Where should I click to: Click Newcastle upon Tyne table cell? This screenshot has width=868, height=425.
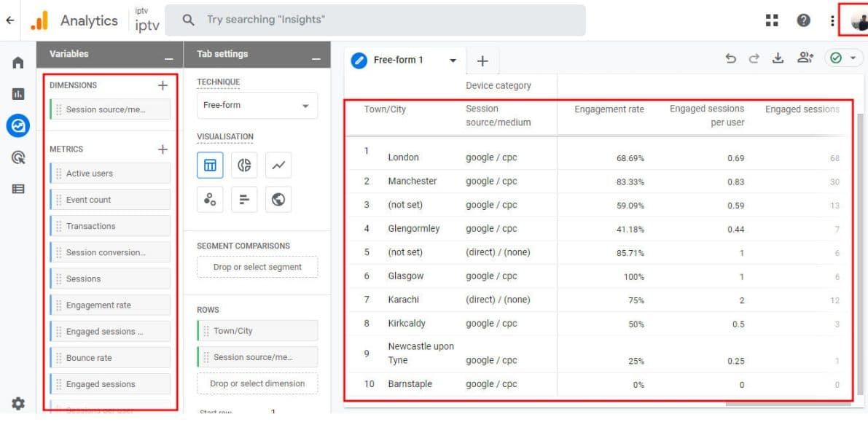(x=421, y=353)
